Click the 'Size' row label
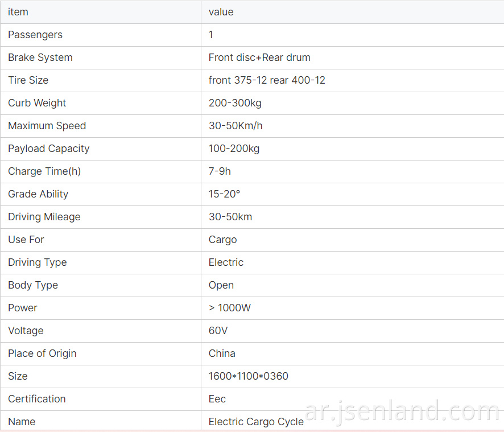This screenshot has width=504, height=432. pyautogui.click(x=18, y=376)
